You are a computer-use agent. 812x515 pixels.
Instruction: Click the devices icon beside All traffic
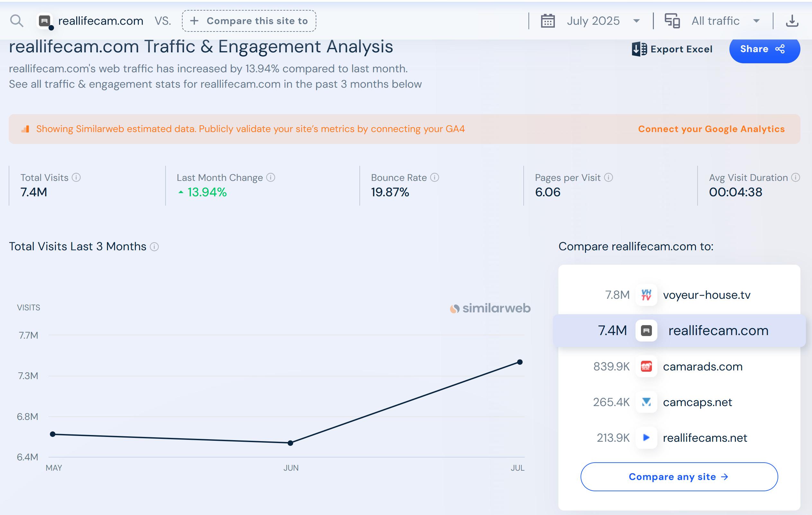672,21
